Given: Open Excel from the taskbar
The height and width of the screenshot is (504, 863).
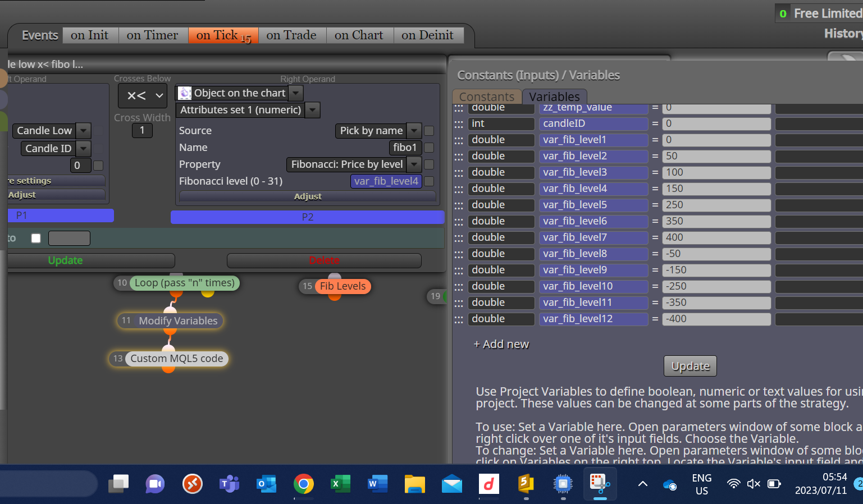Looking at the screenshot, I should tap(340, 484).
